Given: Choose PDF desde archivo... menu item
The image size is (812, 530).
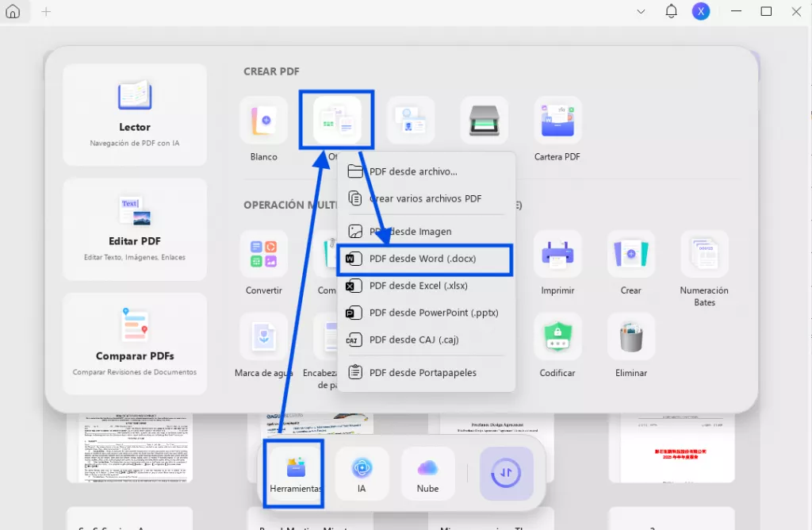Looking at the screenshot, I should 426,171.
